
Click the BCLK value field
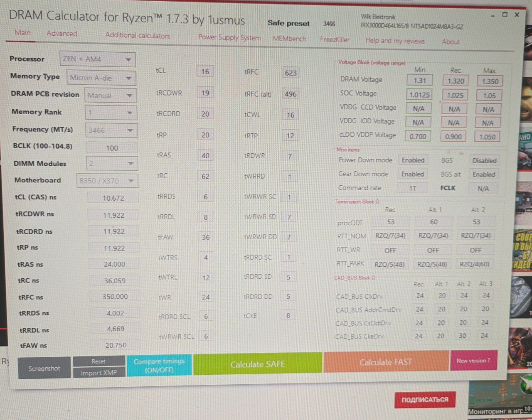tap(112, 148)
